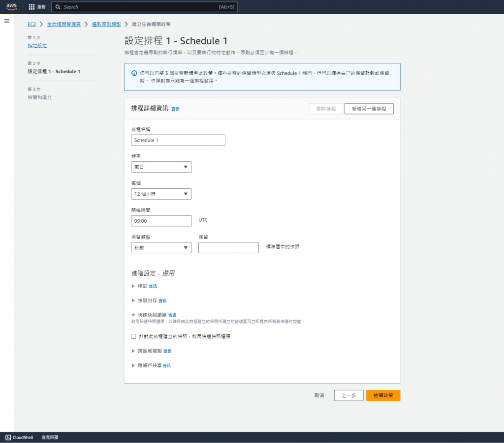Select step 2 設定排程 1 - Schedule 1

pos(54,71)
